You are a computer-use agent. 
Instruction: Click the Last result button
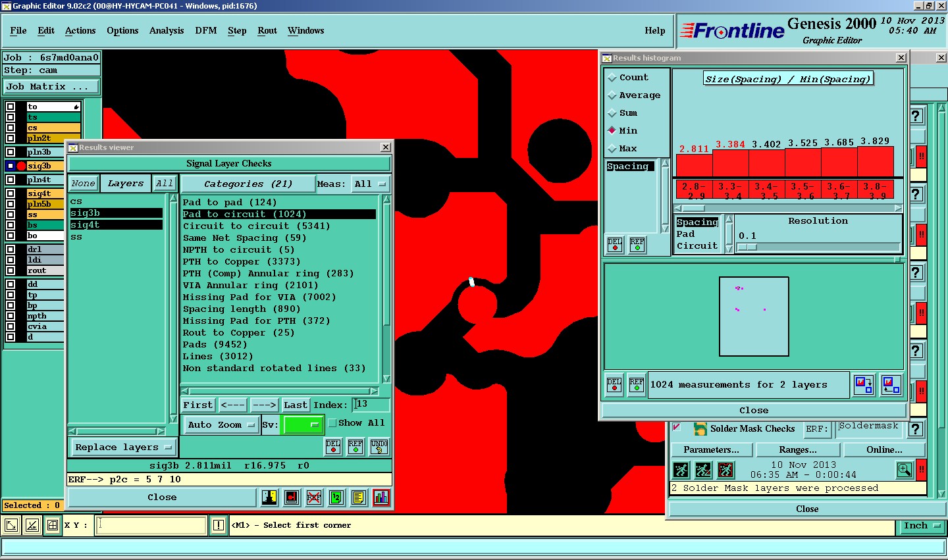coord(296,405)
